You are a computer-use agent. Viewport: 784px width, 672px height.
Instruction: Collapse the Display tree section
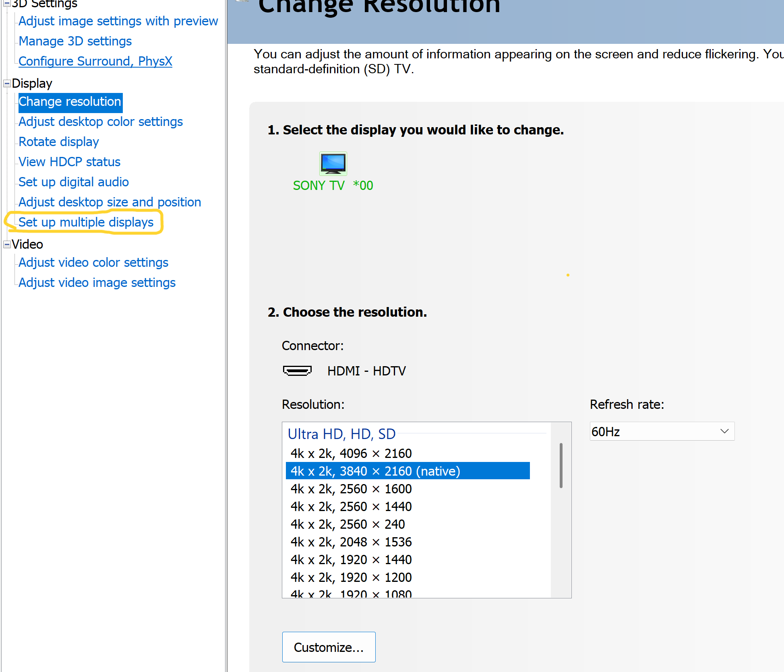7,83
